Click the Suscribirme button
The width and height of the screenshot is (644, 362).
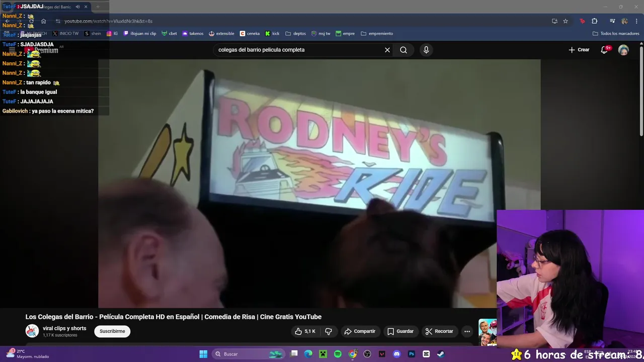(112, 331)
